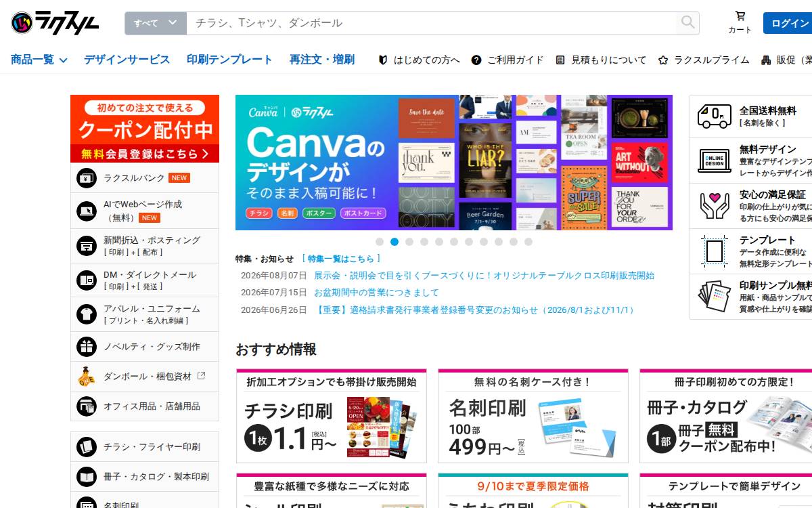Click the はじめての方へ beginner icon

[x=383, y=60]
